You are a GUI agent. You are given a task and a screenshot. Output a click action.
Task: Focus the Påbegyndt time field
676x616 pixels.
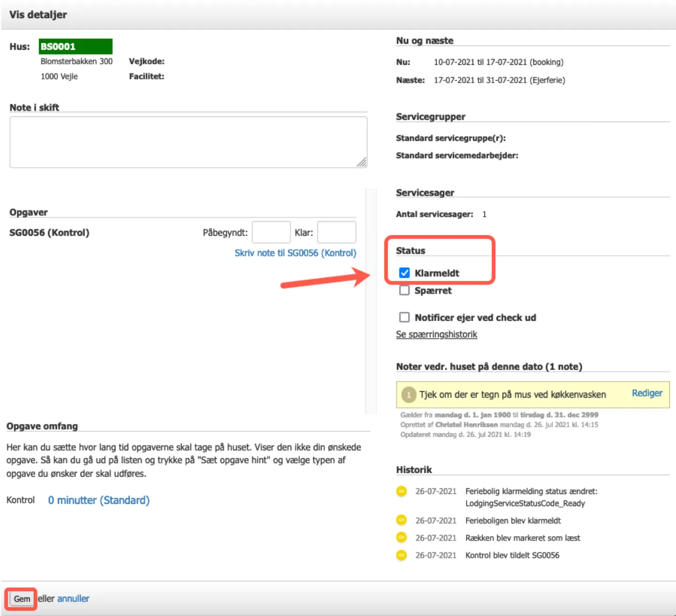pyautogui.click(x=271, y=232)
